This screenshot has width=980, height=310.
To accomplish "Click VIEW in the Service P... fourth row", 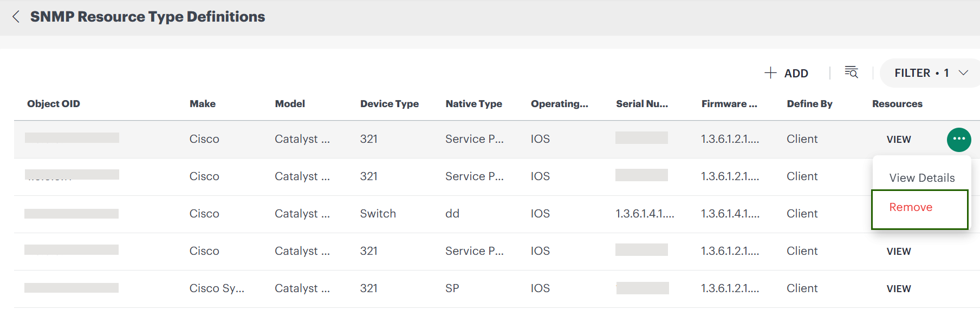I will click(x=899, y=252).
